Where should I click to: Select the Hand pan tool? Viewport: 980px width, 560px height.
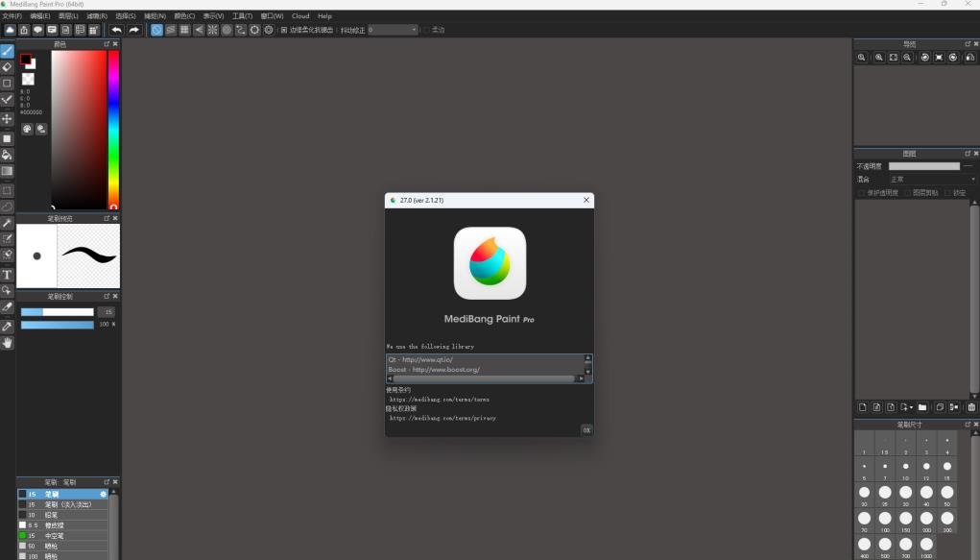click(7, 343)
